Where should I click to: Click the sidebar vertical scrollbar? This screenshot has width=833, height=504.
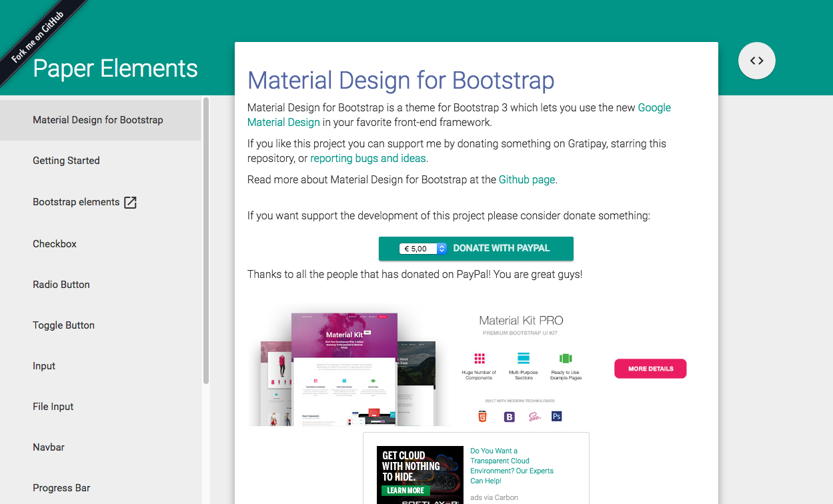tap(206, 240)
